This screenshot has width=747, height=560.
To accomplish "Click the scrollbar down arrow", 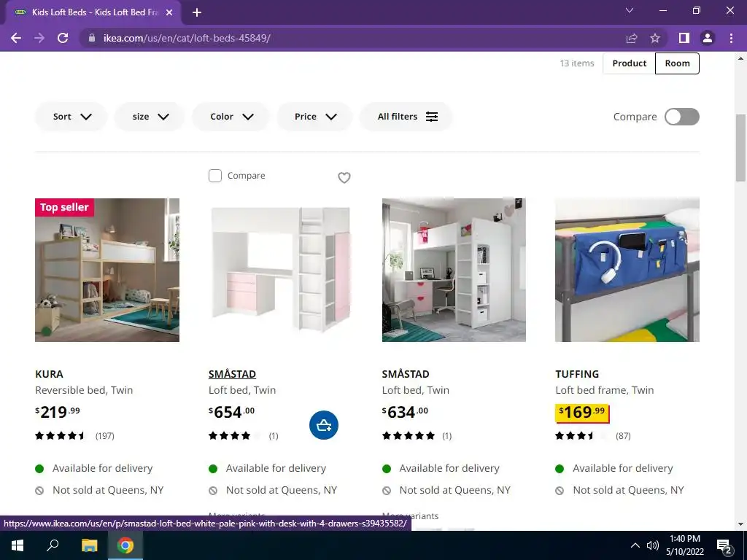I will point(740,525).
